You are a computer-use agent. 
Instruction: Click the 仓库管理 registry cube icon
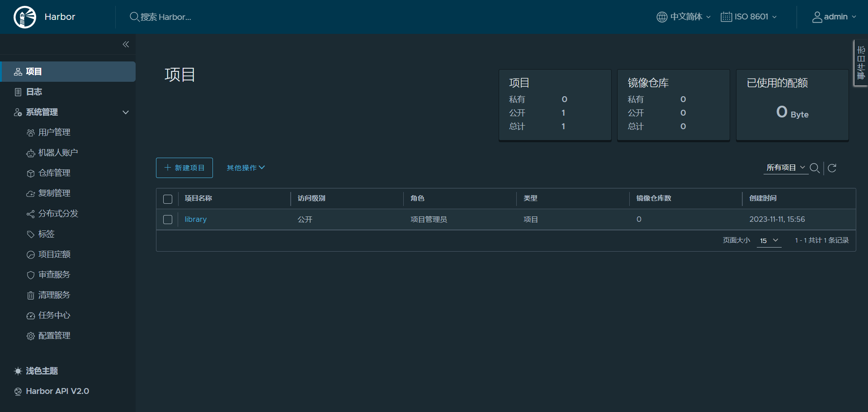point(30,173)
